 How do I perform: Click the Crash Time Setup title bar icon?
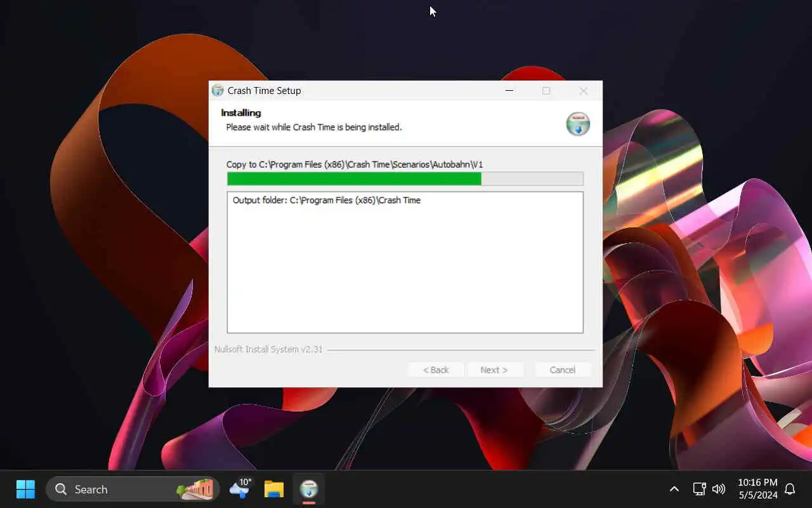tap(218, 91)
